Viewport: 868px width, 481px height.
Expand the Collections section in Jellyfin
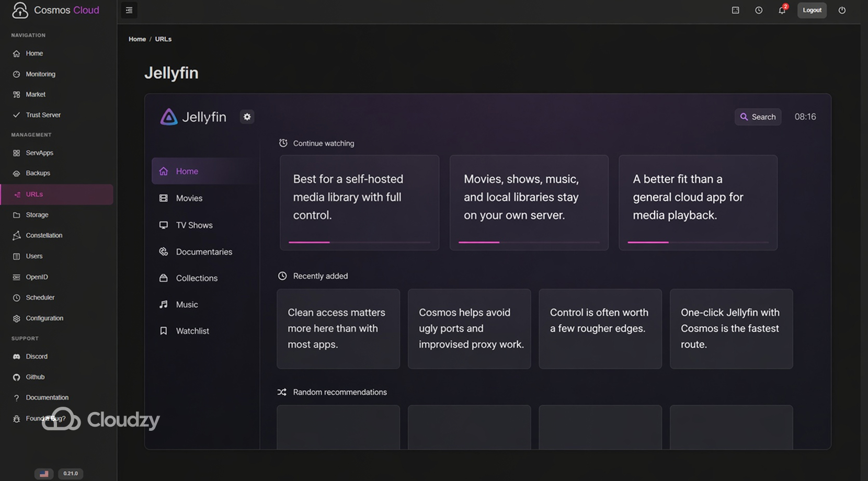click(196, 278)
